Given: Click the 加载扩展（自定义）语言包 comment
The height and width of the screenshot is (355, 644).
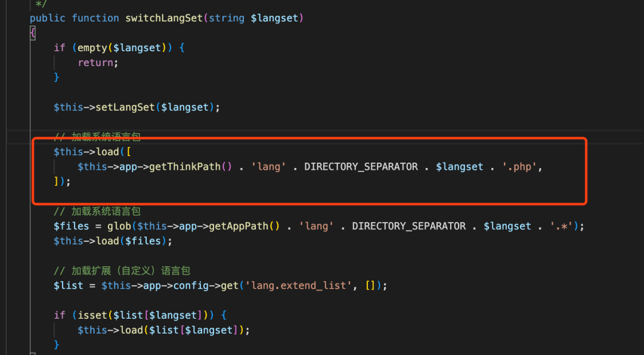Looking at the screenshot, I should (131, 270).
